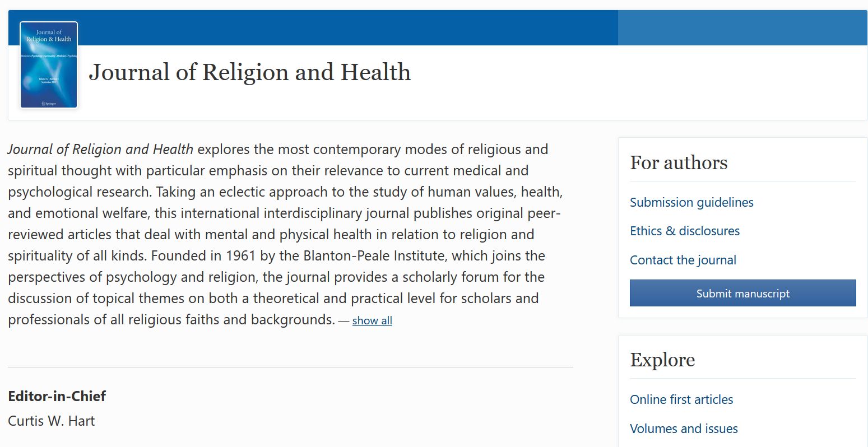Select the Contact the journal link
This screenshot has height=447, width=868.
[683, 260]
